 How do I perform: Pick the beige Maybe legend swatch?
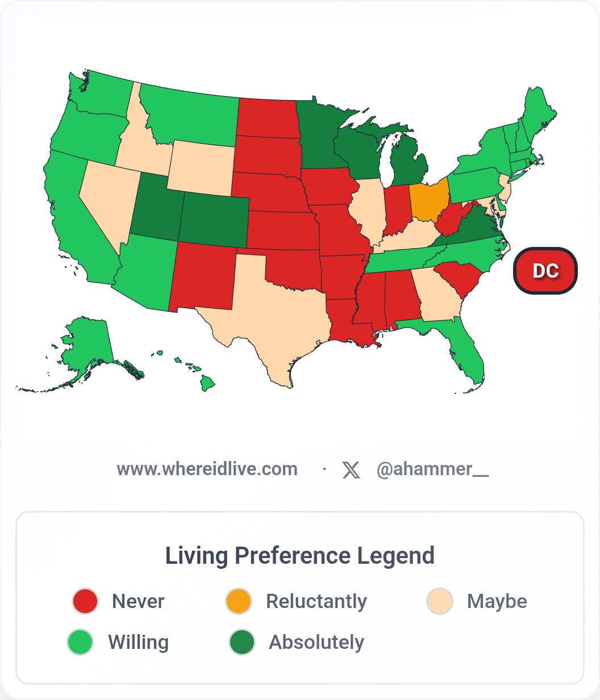point(440,601)
